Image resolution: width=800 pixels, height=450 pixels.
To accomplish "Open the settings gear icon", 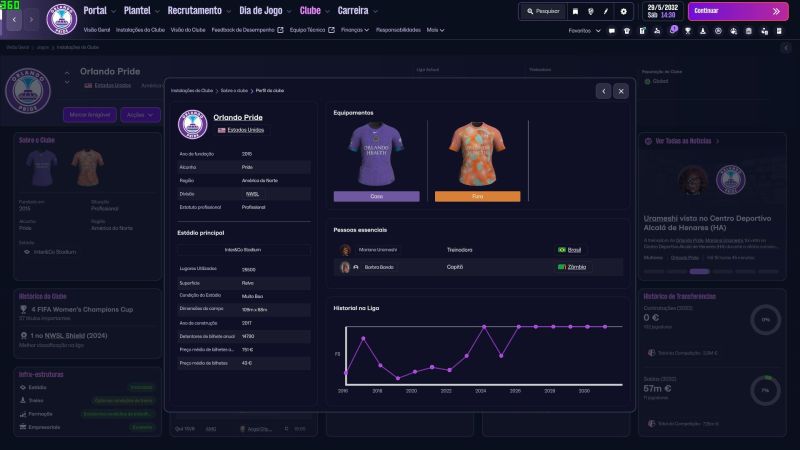I will click(x=623, y=11).
